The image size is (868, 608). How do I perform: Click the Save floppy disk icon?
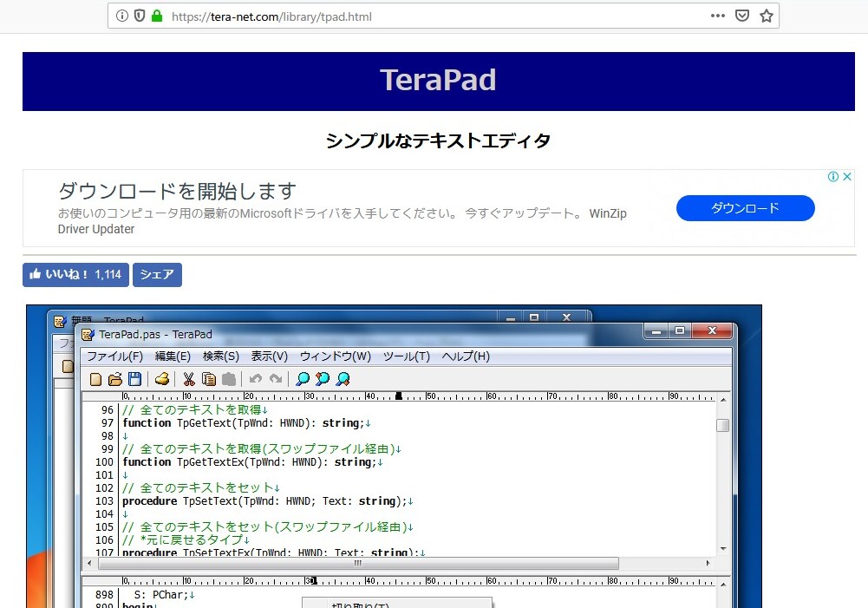point(134,379)
